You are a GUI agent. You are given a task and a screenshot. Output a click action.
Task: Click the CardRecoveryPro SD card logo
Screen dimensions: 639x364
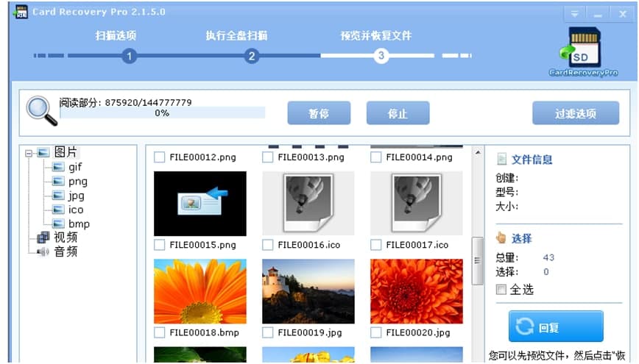[x=583, y=51]
